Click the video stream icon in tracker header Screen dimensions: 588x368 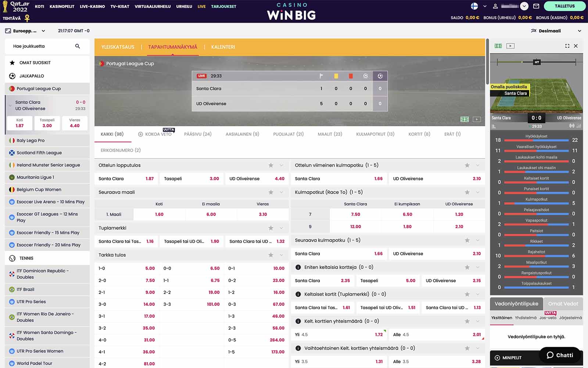(510, 46)
